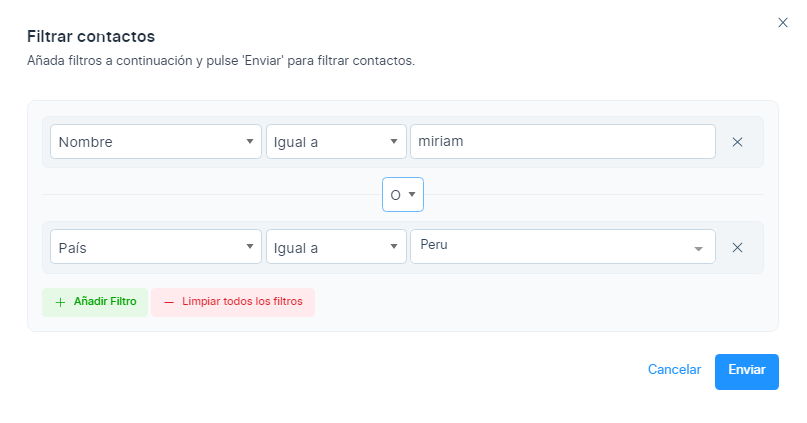The height and width of the screenshot is (423, 807).
Task: Expand the Peru country value dropdown
Action: click(x=562, y=247)
